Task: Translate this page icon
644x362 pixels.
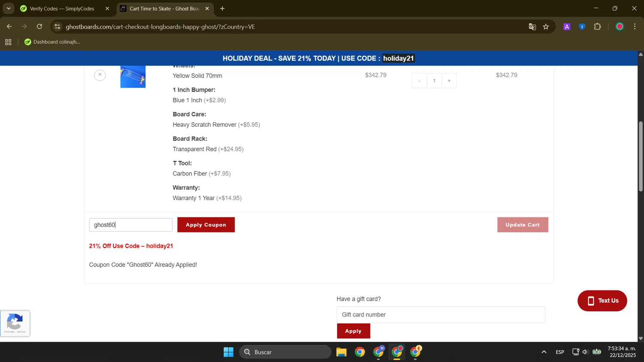Action: coord(532,27)
